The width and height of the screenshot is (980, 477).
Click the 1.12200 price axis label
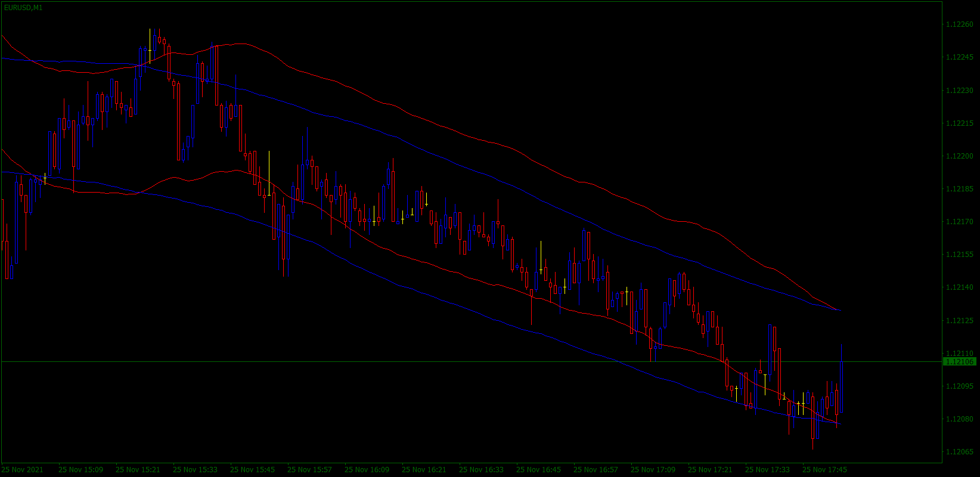(960, 156)
